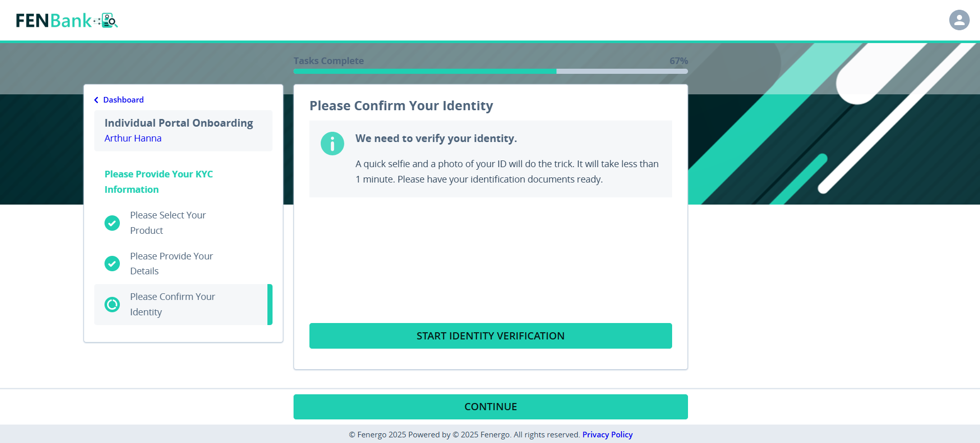Screen dimensions: 980x443
Task: Open the Privacy Policy link
Action: pyautogui.click(x=607, y=434)
